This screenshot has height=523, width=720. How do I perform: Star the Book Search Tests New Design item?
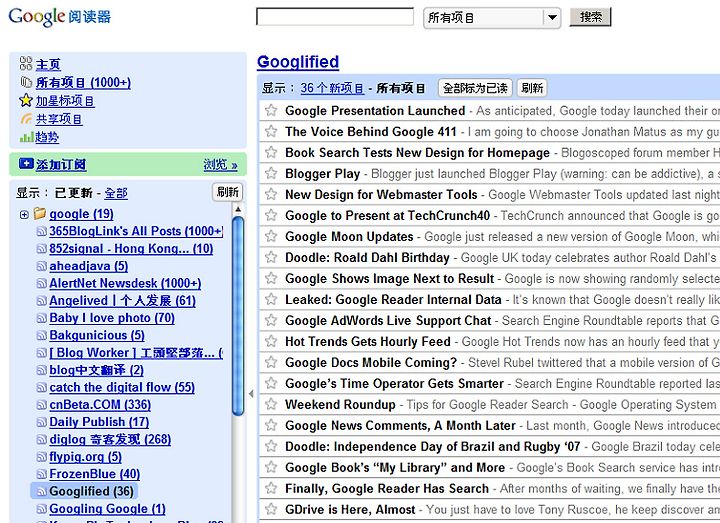click(x=271, y=152)
